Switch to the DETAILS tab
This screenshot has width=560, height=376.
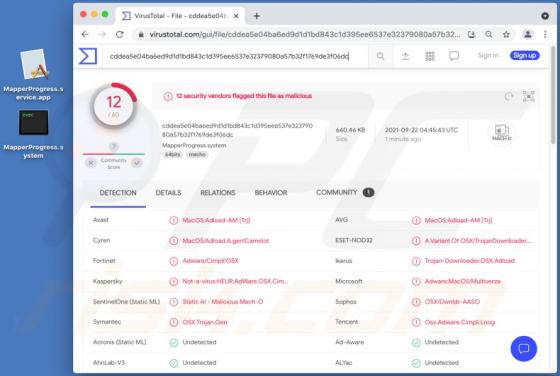coord(168,193)
